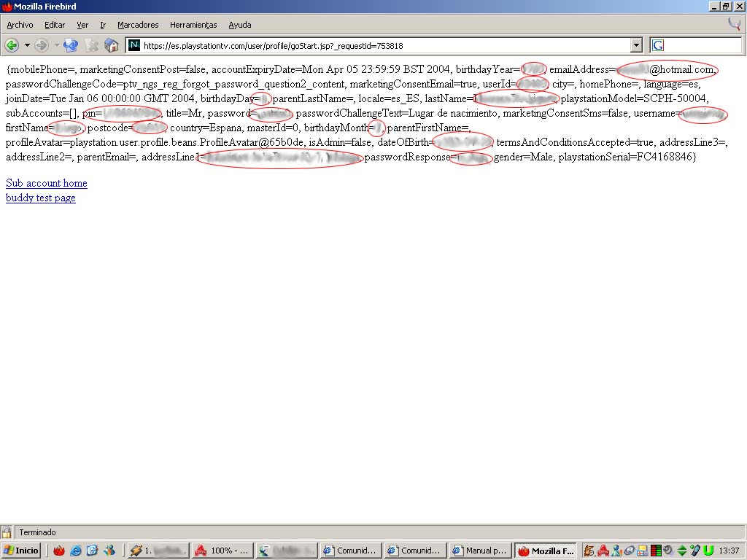Image resolution: width=747 pixels, height=560 pixels.
Task: Click the first system tray icon
Action: coord(589,551)
